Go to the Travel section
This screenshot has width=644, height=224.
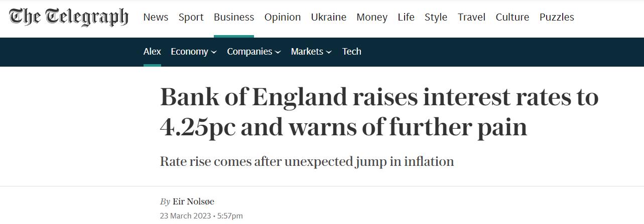[x=471, y=17]
